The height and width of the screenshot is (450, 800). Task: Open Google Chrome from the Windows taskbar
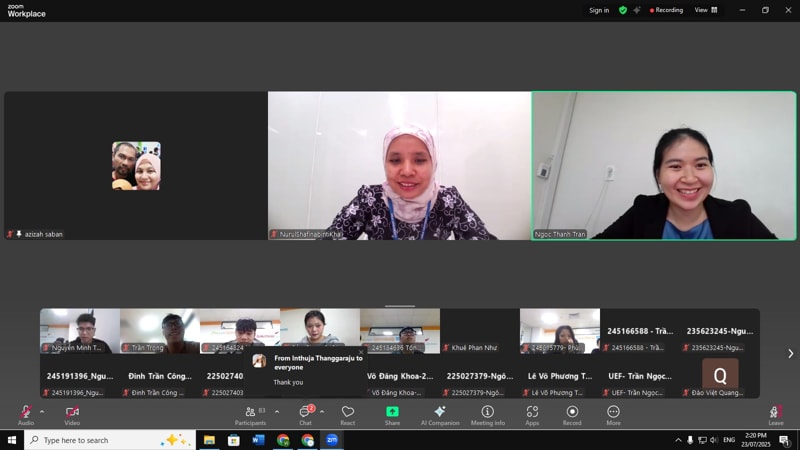pyautogui.click(x=283, y=440)
